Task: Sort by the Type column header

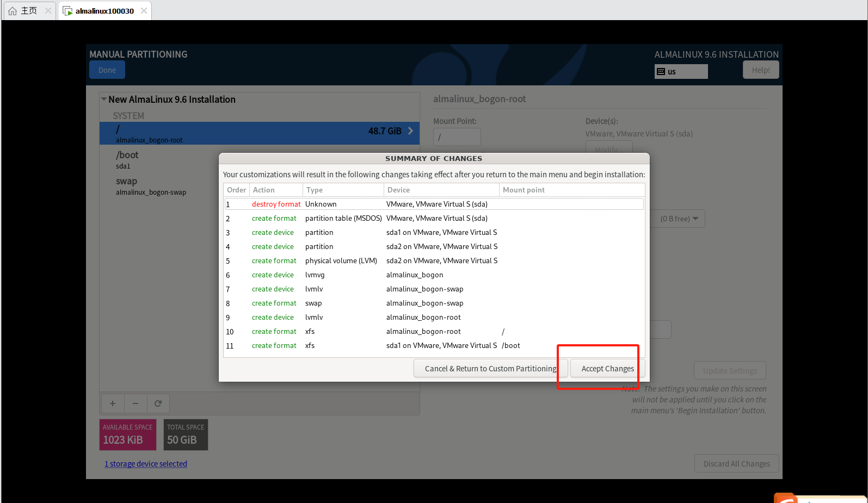Action: point(343,190)
